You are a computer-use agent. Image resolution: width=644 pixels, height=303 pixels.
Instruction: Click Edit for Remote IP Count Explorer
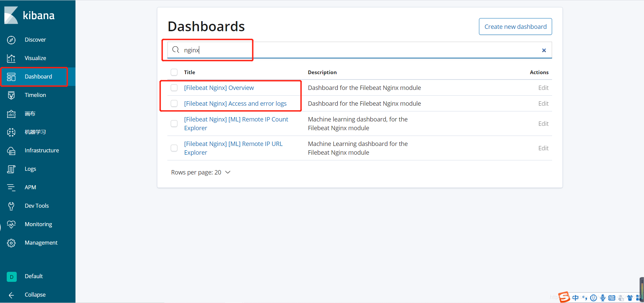coord(543,123)
